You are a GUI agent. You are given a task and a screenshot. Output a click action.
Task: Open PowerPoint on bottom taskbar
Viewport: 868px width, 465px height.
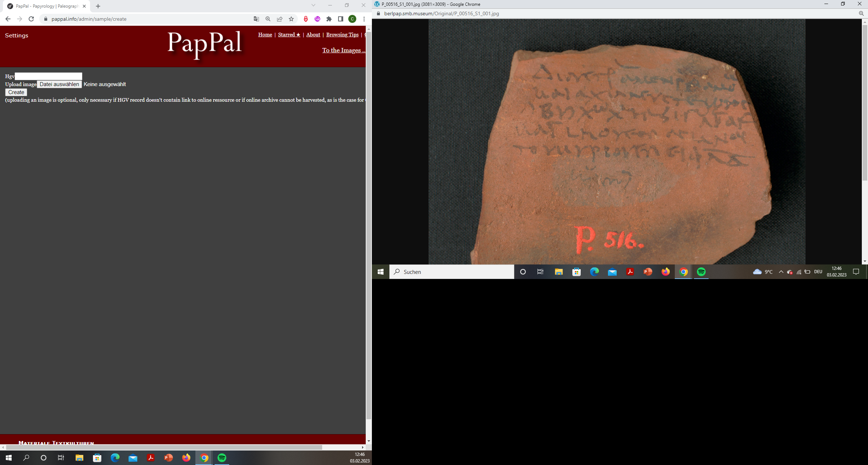pos(168,458)
